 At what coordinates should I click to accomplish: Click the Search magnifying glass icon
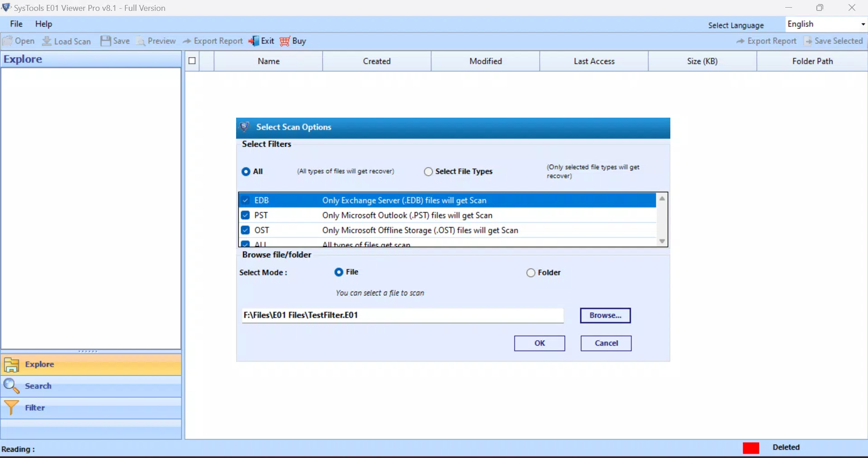(x=11, y=386)
